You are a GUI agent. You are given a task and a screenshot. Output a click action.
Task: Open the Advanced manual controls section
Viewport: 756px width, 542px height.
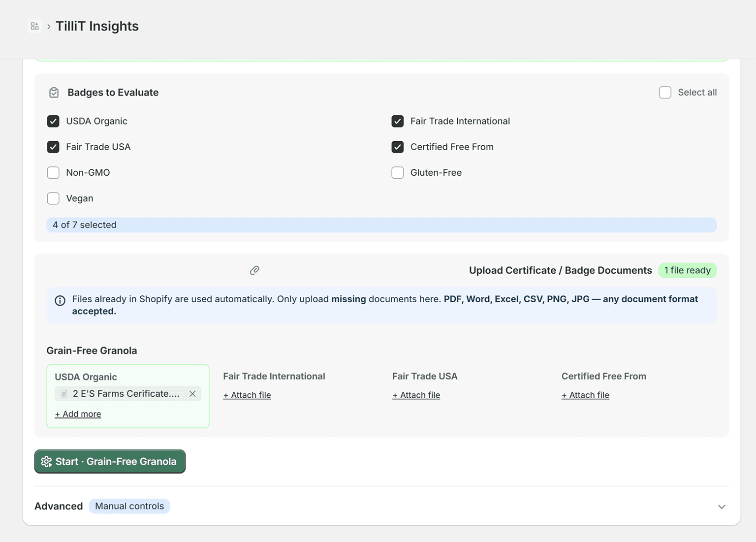click(59, 506)
